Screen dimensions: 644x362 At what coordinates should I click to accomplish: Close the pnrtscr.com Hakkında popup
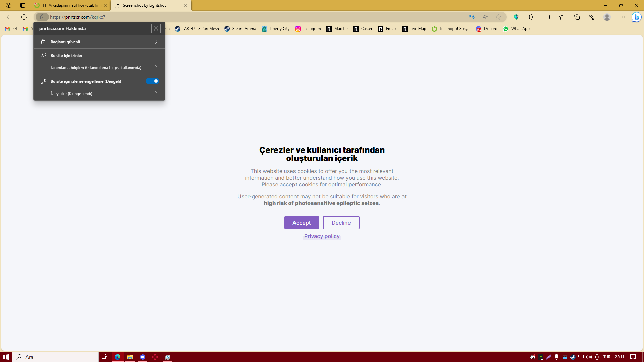point(156,28)
